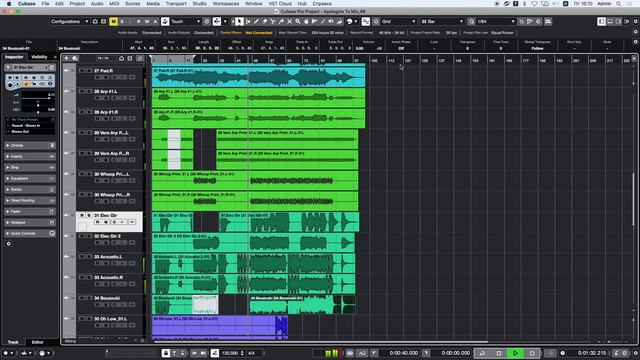Open the Audio menu

point(97,4)
